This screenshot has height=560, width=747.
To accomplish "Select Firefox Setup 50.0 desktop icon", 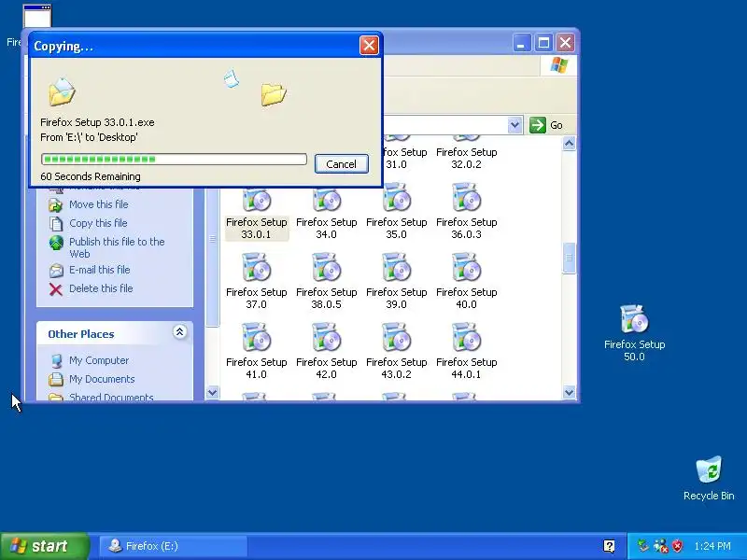I will pos(635,319).
